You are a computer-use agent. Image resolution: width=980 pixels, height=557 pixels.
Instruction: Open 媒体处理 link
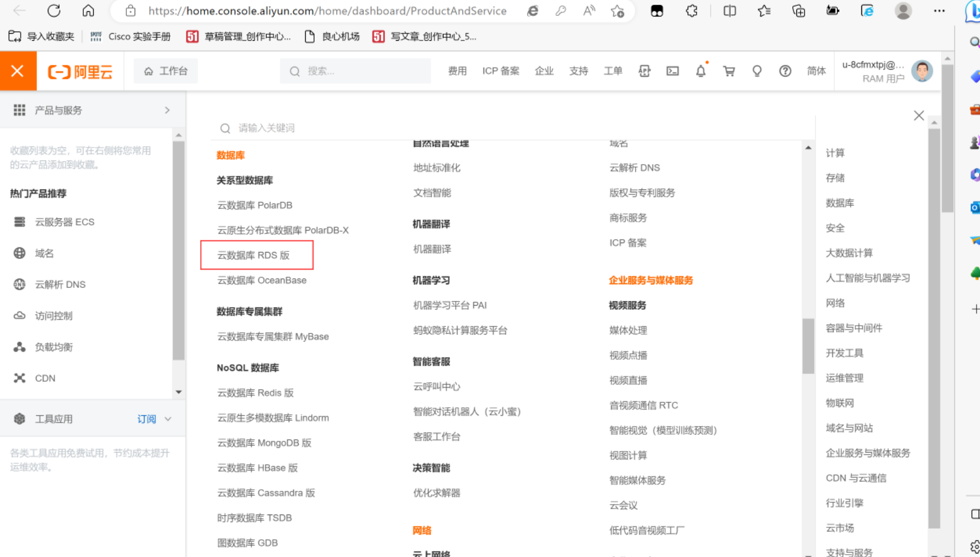[628, 330]
